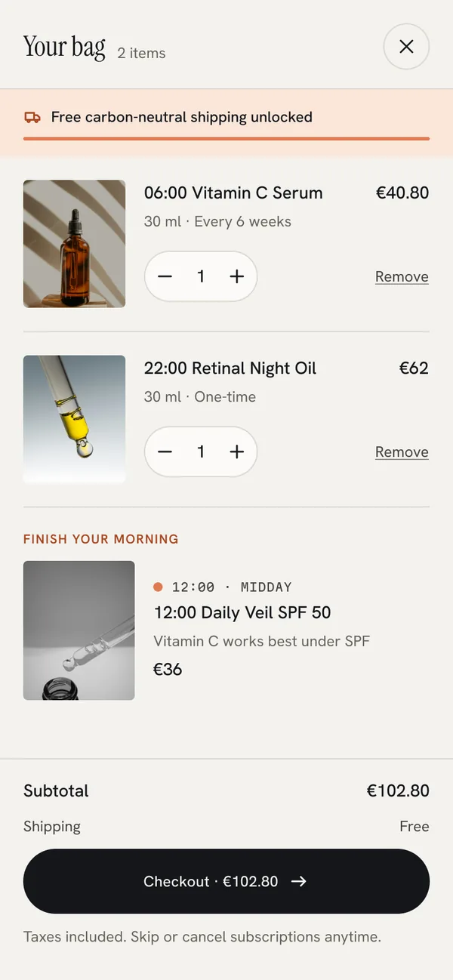453x980 pixels.
Task: Click the free shipping progress bar
Action: tap(226, 139)
